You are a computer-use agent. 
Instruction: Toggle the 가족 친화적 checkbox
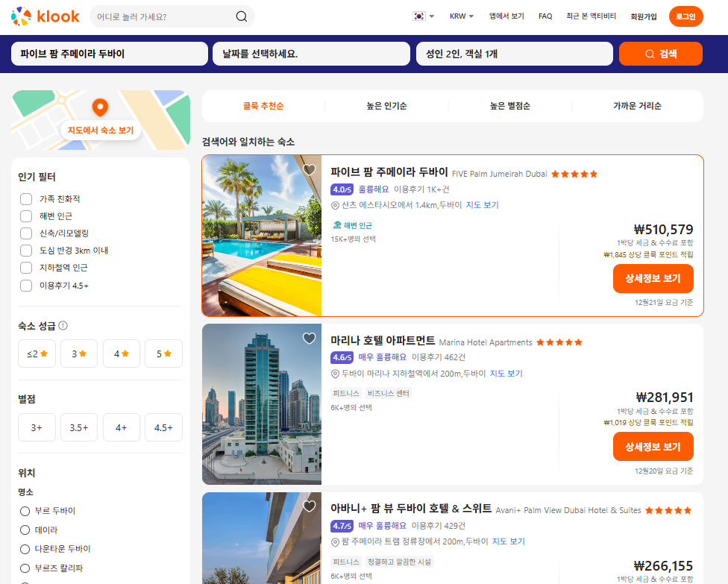coord(26,199)
